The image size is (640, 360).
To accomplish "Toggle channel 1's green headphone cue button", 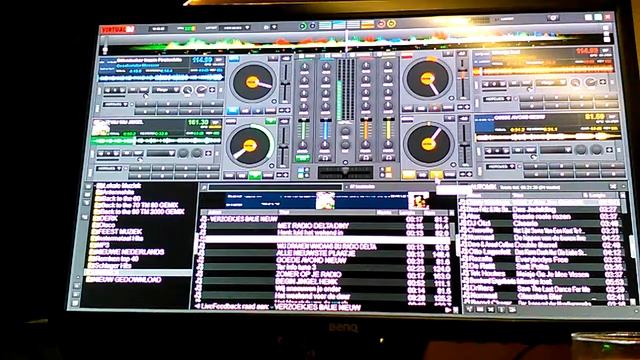I will click(303, 158).
